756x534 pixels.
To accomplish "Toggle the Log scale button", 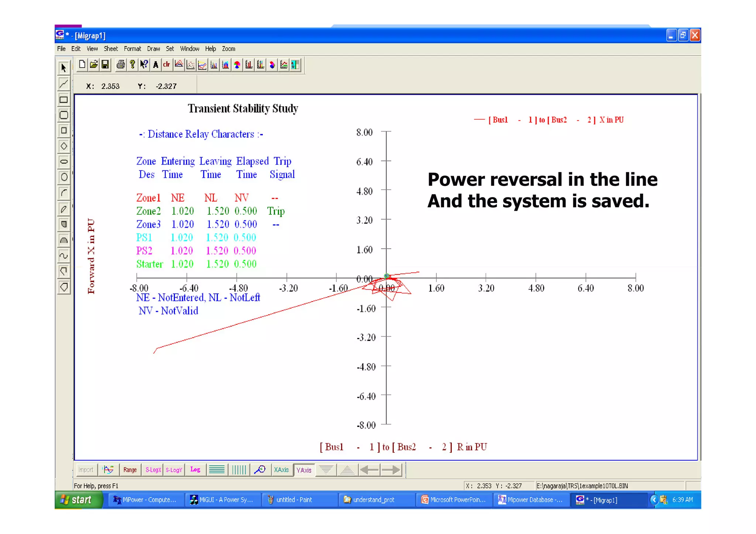I will coord(195,470).
